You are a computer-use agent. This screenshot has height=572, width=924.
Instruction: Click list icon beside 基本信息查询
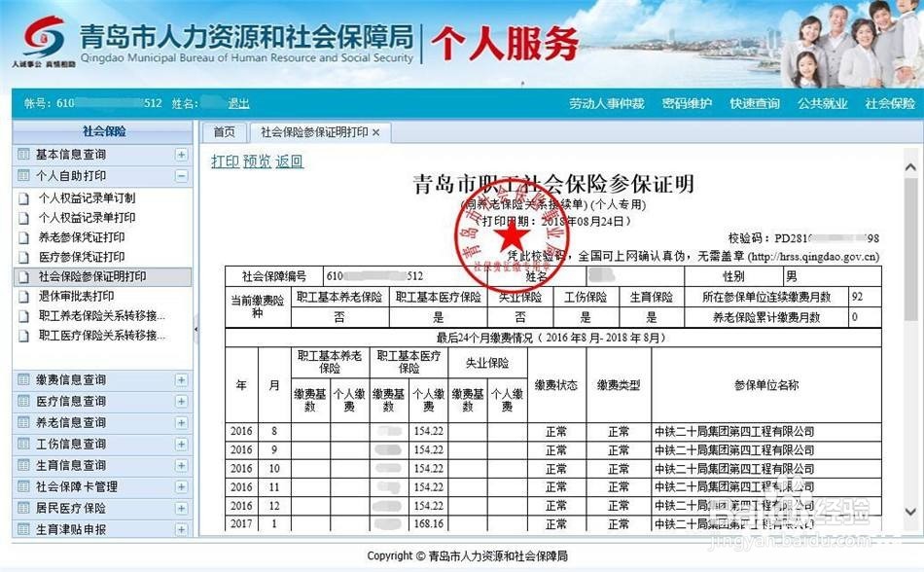click(23, 155)
